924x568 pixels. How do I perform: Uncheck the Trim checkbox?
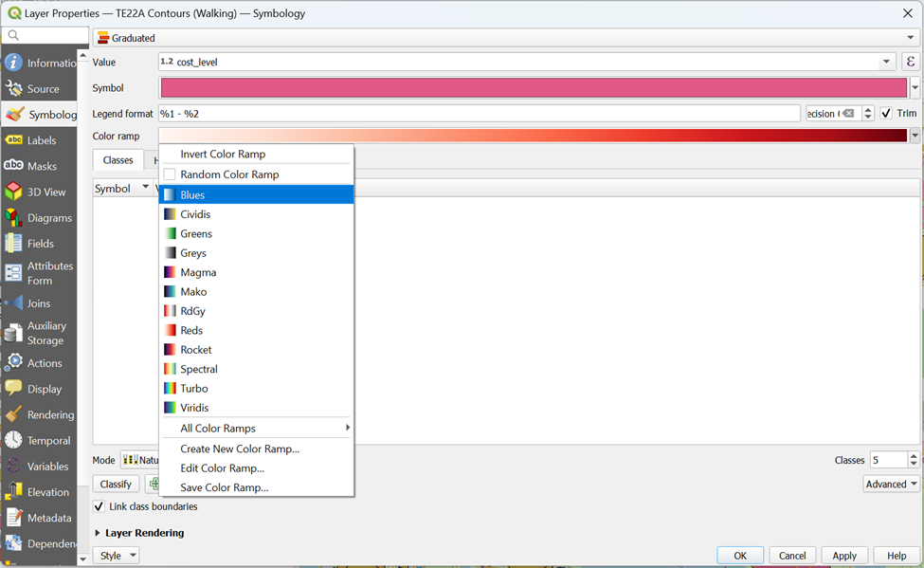click(886, 114)
